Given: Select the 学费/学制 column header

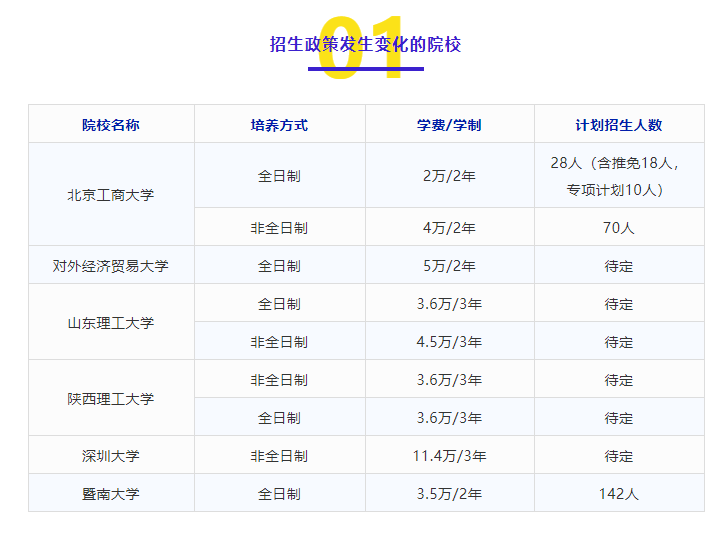Looking at the screenshot, I should (449, 125).
